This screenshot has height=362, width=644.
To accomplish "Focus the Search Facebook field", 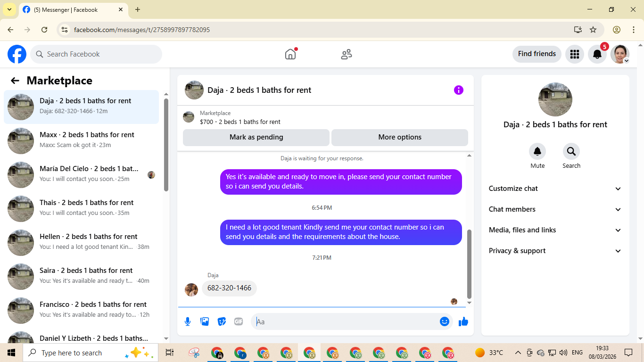I will (x=96, y=54).
